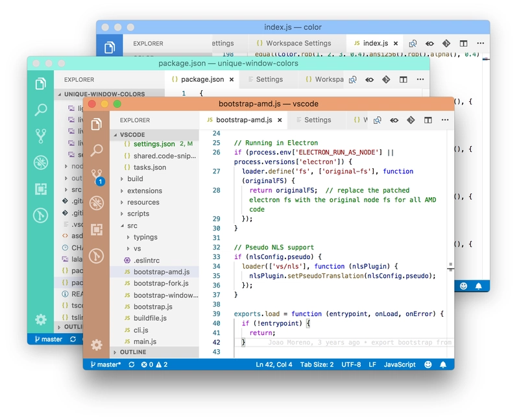Click JavaScript language mode in status bar
Screen dimensions: 519x420
click(400, 365)
